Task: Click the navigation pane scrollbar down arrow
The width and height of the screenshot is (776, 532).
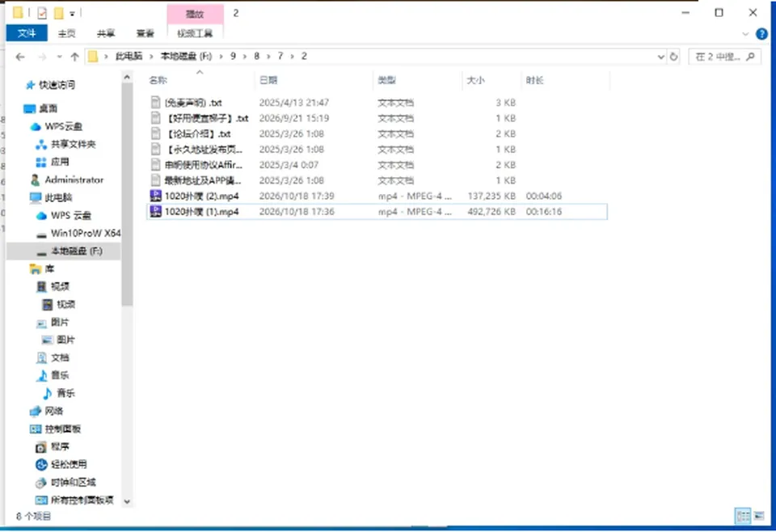Action: coord(127,501)
